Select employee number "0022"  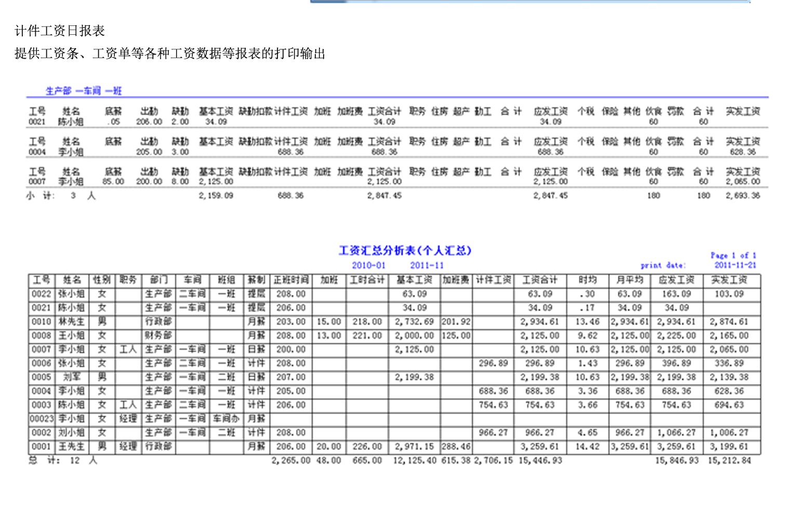coord(42,294)
